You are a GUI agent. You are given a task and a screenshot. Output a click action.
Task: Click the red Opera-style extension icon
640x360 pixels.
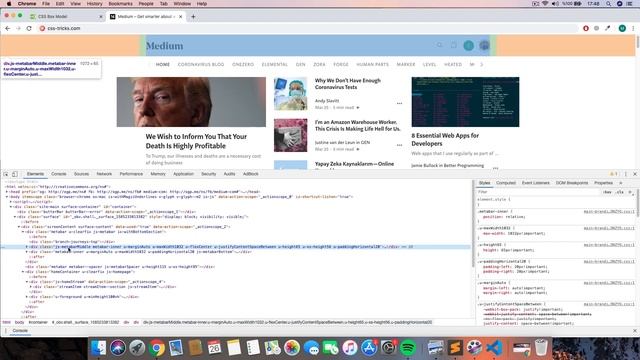[586, 28]
